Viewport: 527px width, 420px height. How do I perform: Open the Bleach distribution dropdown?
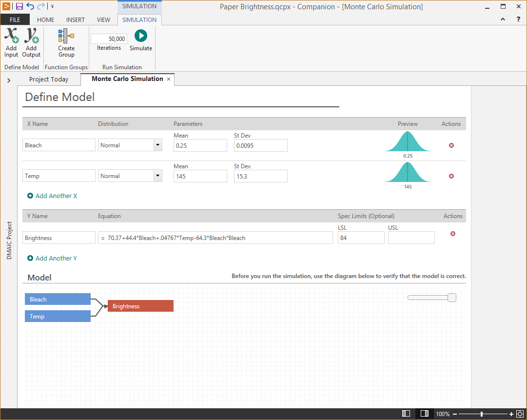point(157,145)
